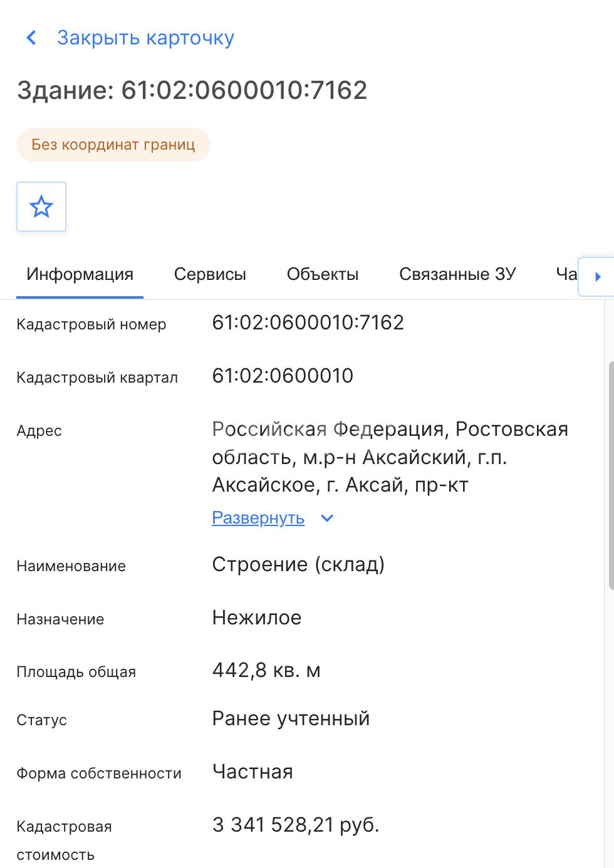Switch to the Объекты tab
This screenshot has height=868, width=614.
click(x=323, y=274)
